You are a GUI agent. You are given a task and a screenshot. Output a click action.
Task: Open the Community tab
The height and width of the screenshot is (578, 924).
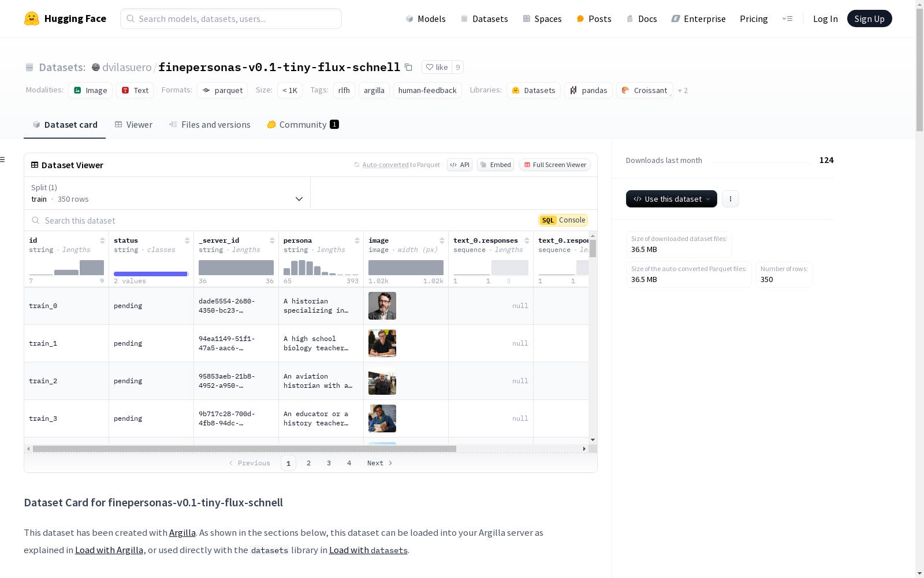(303, 125)
